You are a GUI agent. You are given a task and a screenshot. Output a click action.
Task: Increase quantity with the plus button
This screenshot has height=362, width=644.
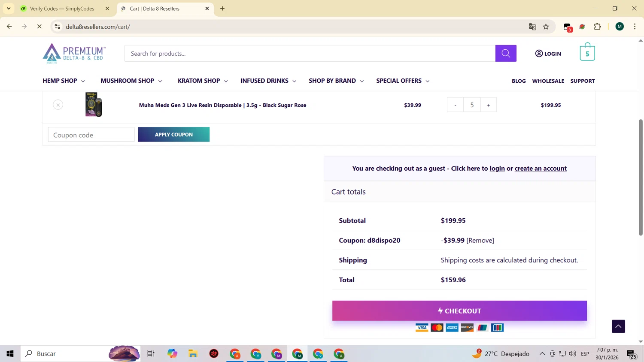coord(488,105)
